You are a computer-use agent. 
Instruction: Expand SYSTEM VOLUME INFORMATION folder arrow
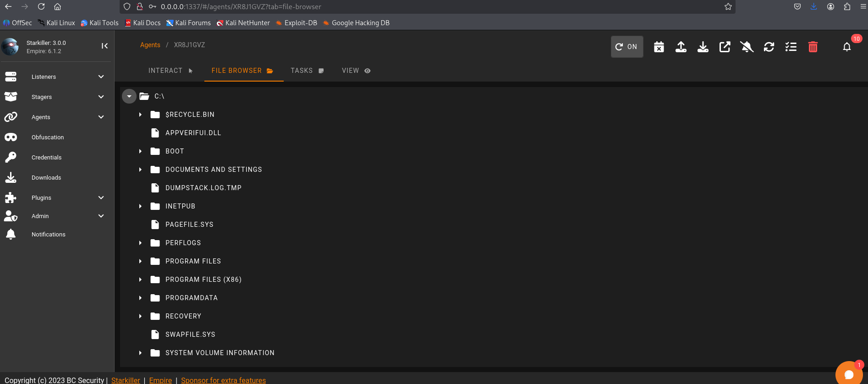tap(140, 353)
